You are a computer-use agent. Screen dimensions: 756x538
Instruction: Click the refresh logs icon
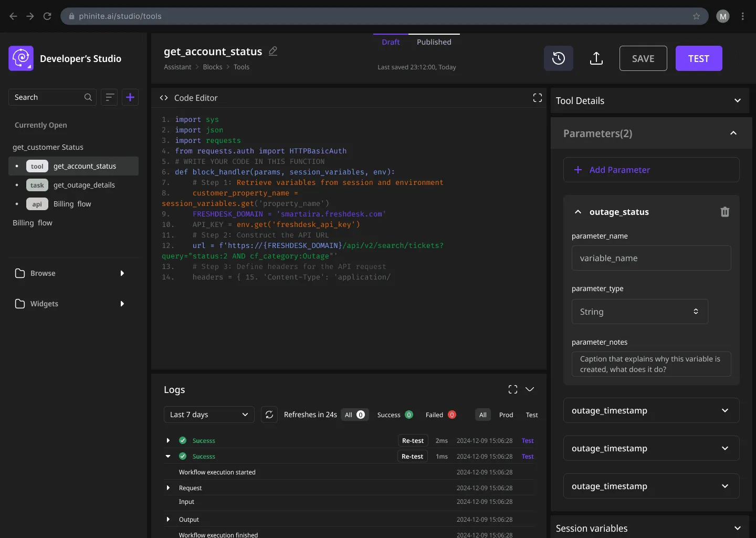[269, 415]
